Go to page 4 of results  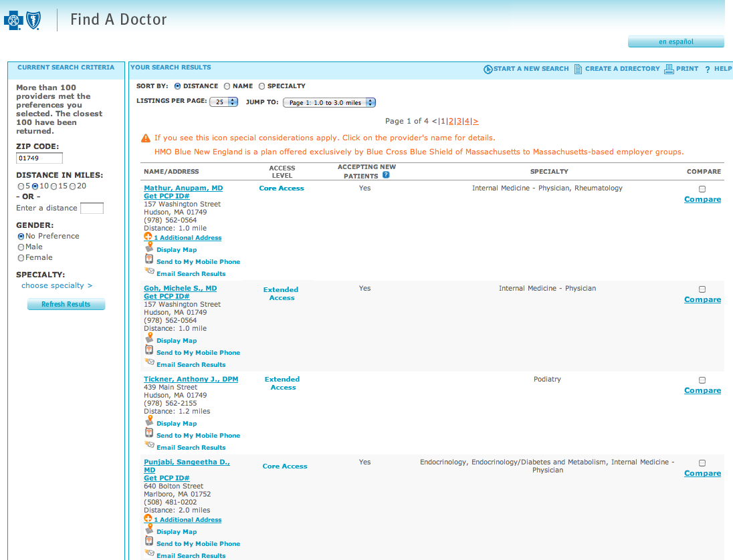click(467, 121)
